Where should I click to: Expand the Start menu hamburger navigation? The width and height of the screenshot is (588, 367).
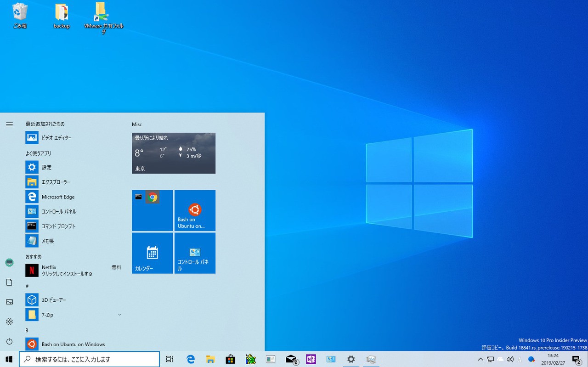pyautogui.click(x=9, y=124)
